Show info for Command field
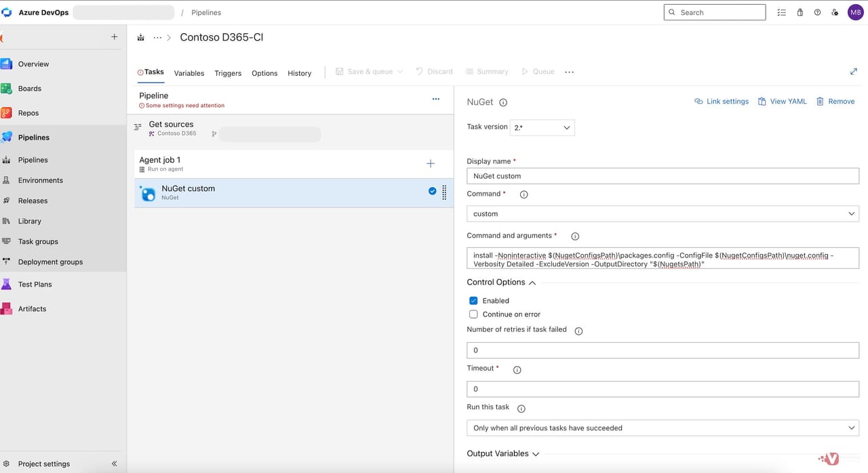Image resolution: width=868 pixels, height=473 pixels. point(524,194)
